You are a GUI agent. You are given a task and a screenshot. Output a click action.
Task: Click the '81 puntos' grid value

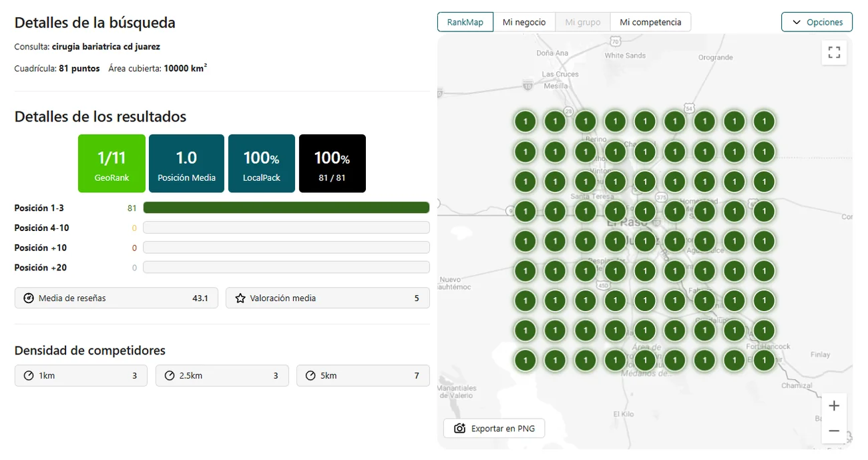79,69
